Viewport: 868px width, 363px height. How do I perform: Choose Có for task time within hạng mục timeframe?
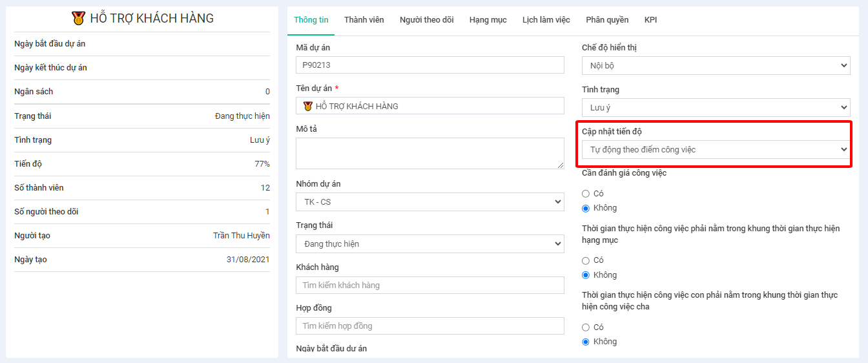586,261
